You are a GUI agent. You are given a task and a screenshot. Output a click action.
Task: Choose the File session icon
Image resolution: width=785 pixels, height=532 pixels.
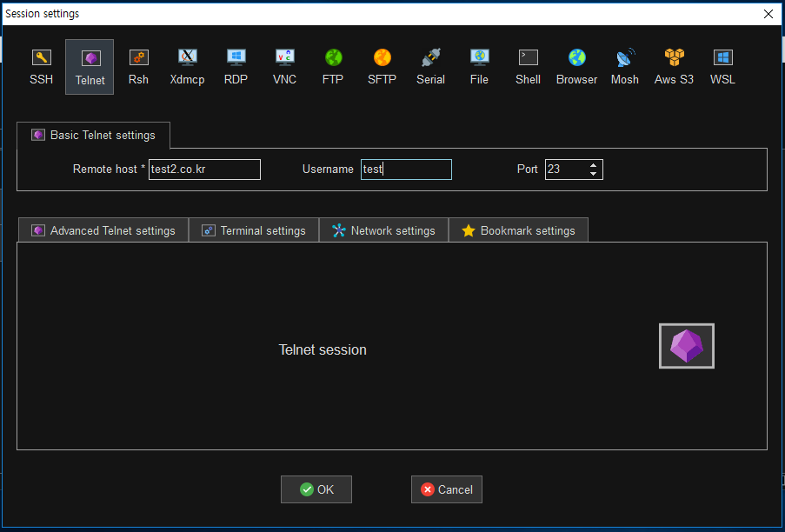(x=479, y=67)
